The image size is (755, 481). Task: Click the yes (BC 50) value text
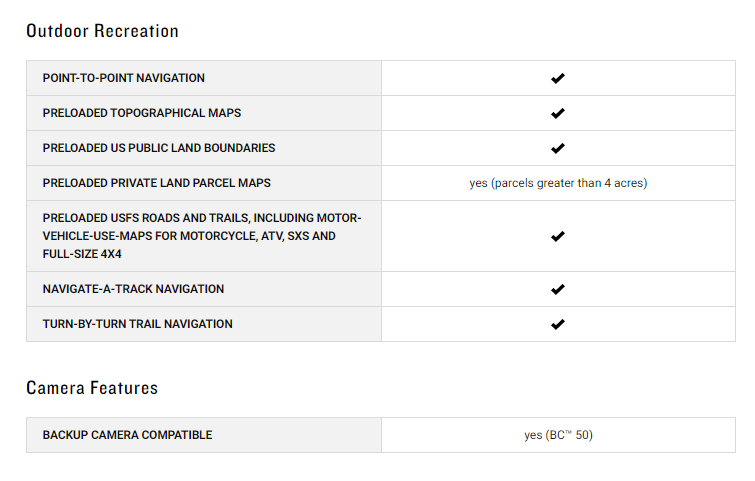559,435
